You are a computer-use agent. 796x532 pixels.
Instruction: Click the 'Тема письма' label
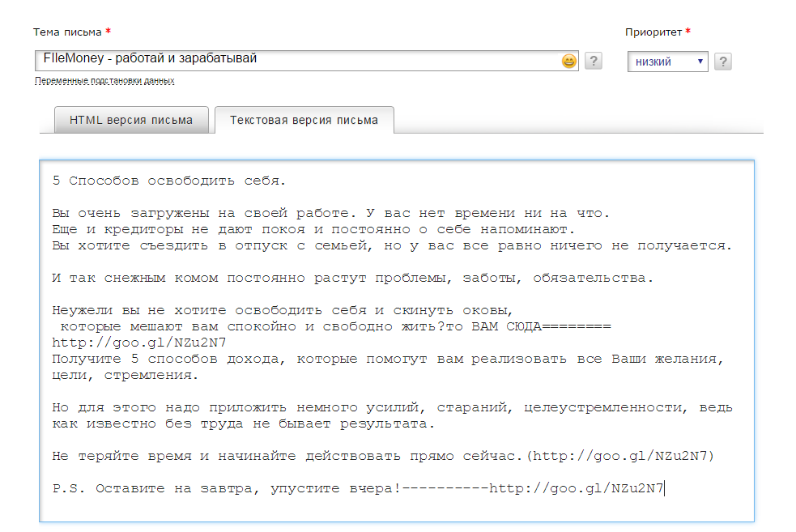coord(67,32)
